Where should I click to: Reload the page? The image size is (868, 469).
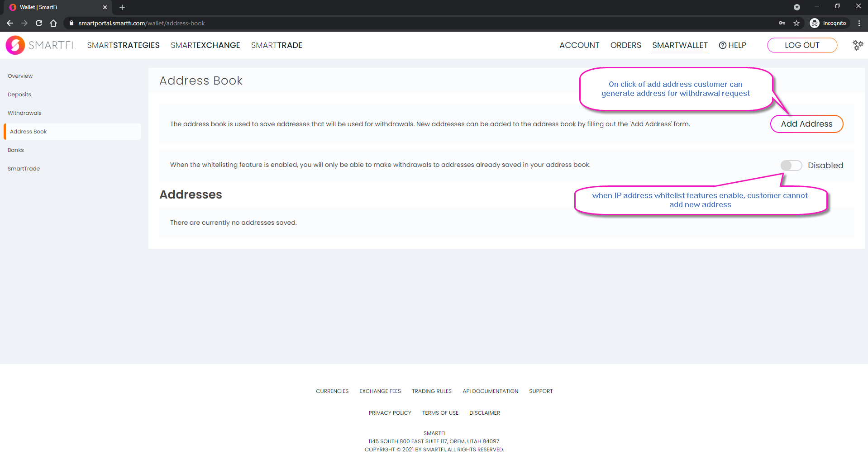tap(39, 23)
